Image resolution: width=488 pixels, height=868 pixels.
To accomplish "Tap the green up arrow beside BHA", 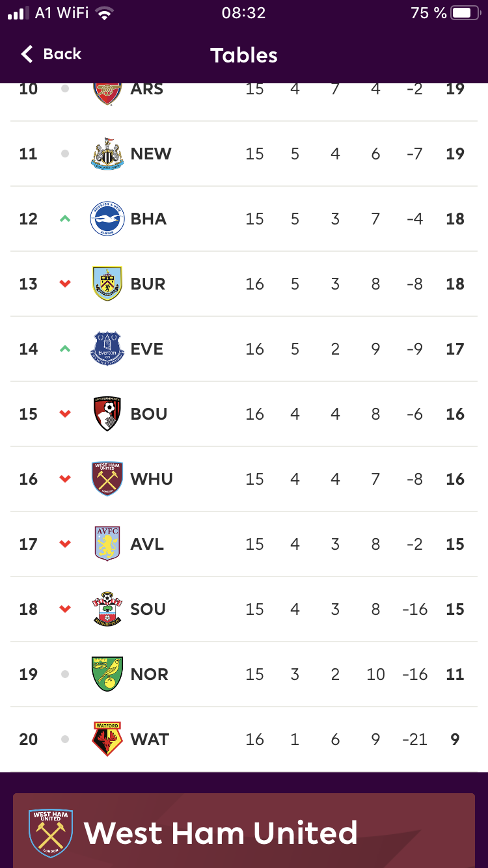I will point(64,219).
